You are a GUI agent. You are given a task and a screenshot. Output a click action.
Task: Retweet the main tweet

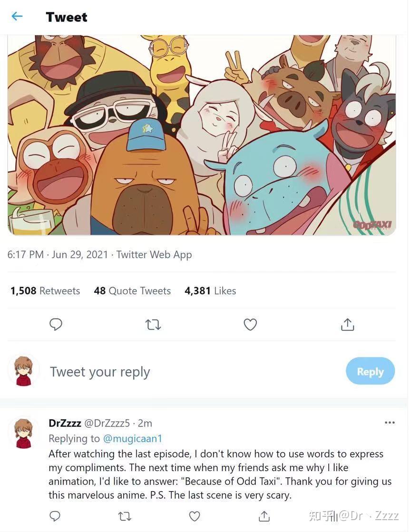tap(153, 324)
